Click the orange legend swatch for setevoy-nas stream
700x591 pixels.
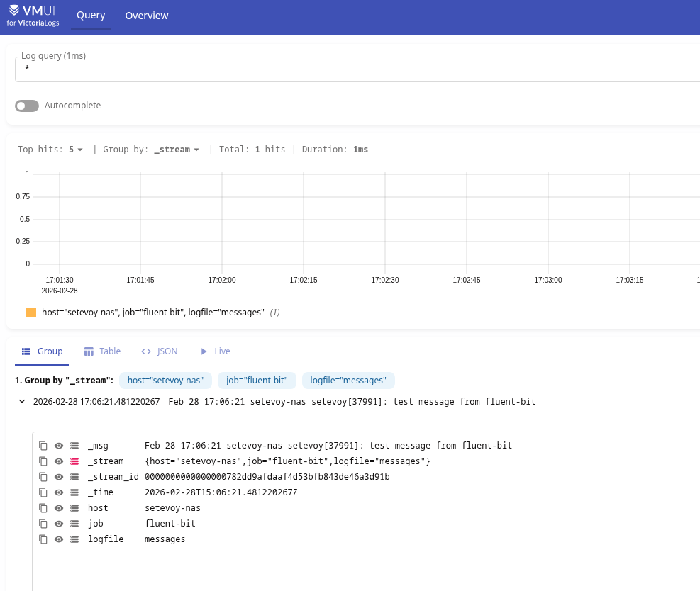[x=31, y=313]
